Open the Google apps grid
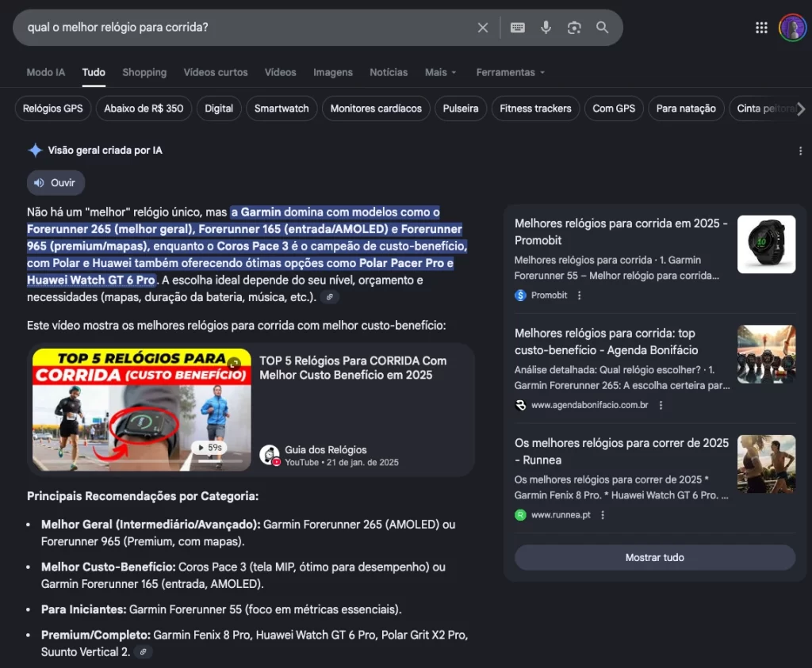This screenshot has height=668, width=812. pyautogui.click(x=761, y=28)
